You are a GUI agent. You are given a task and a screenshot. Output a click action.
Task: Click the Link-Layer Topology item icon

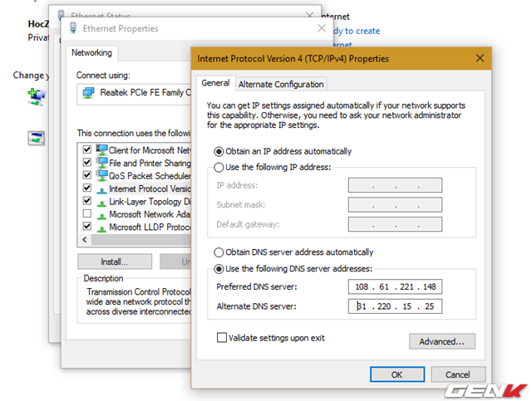(101, 201)
